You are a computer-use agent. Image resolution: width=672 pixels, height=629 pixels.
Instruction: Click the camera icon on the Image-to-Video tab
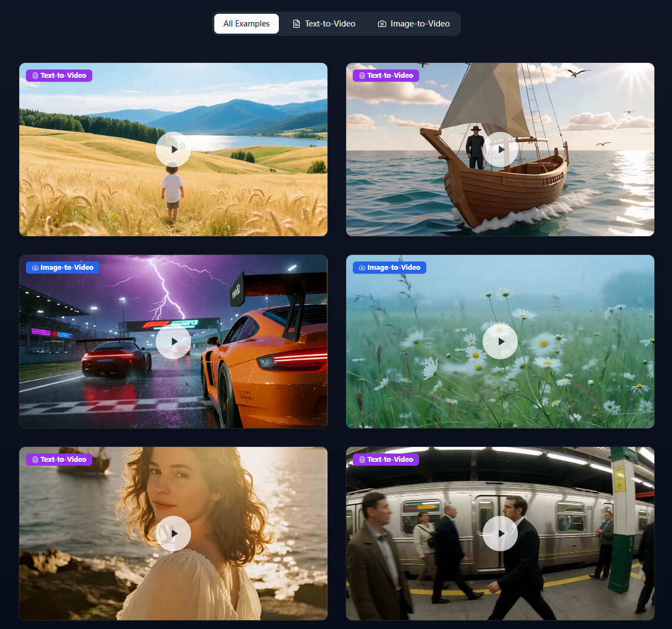(382, 24)
